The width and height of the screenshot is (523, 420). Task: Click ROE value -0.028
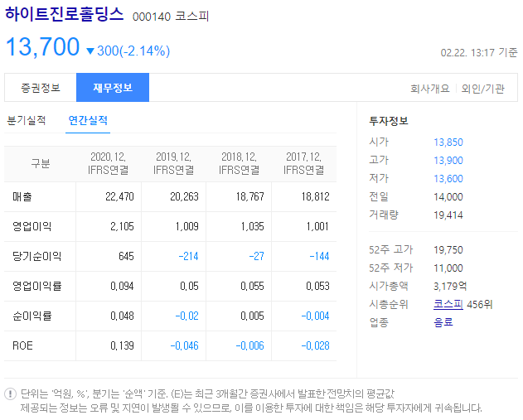pyautogui.click(x=315, y=345)
